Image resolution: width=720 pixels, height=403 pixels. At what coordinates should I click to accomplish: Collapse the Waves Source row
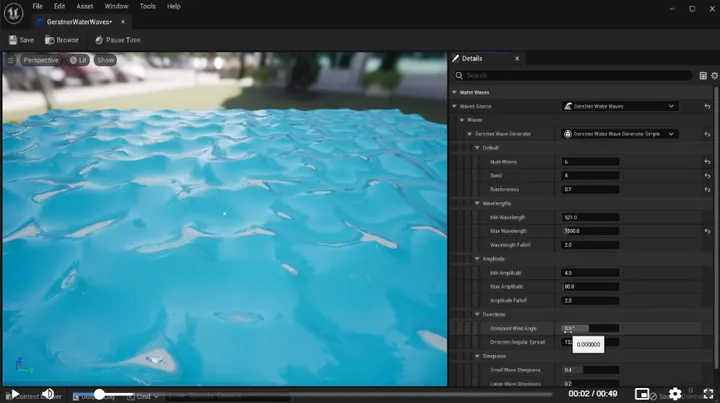point(455,106)
